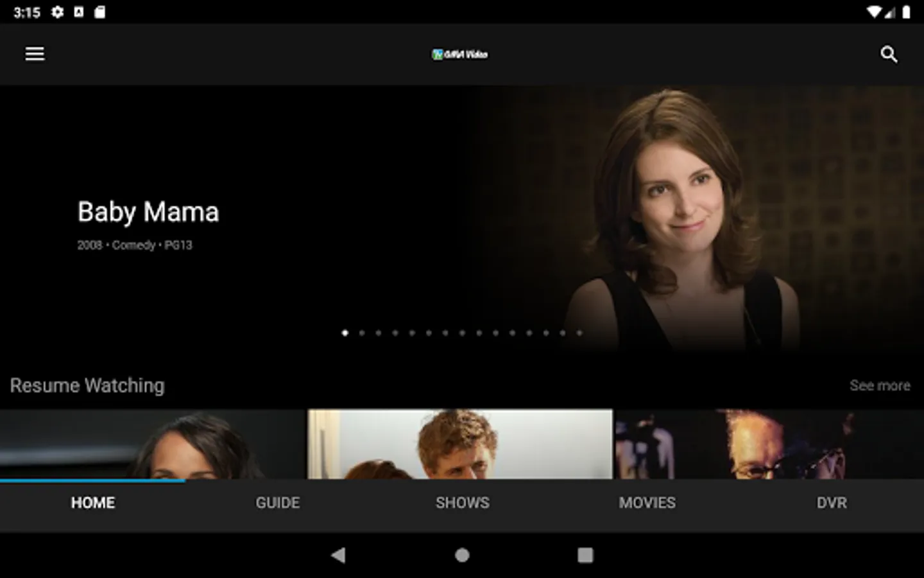The width and height of the screenshot is (924, 578).
Task: Tap the Wi-Fi status icon
Action: click(873, 12)
